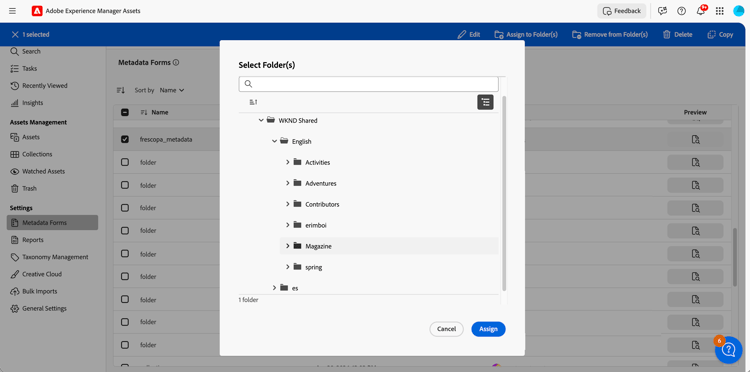
Task: Expand the Magazine folder
Action: click(x=288, y=246)
